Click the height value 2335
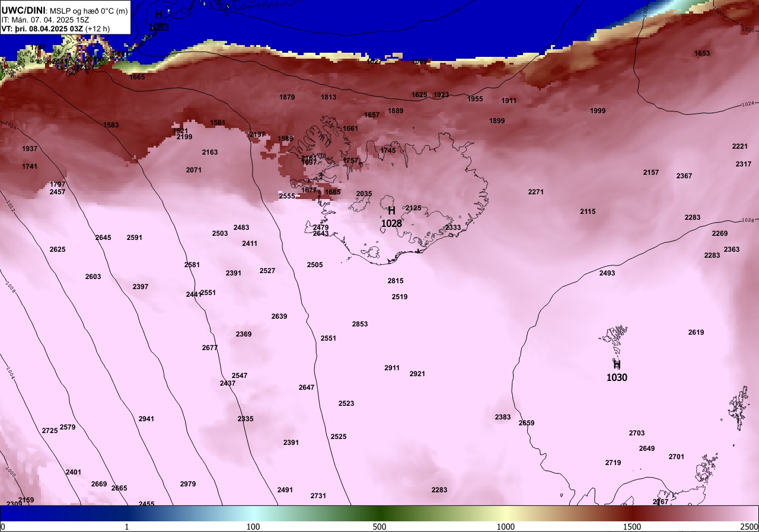759x532 pixels. 245,419
